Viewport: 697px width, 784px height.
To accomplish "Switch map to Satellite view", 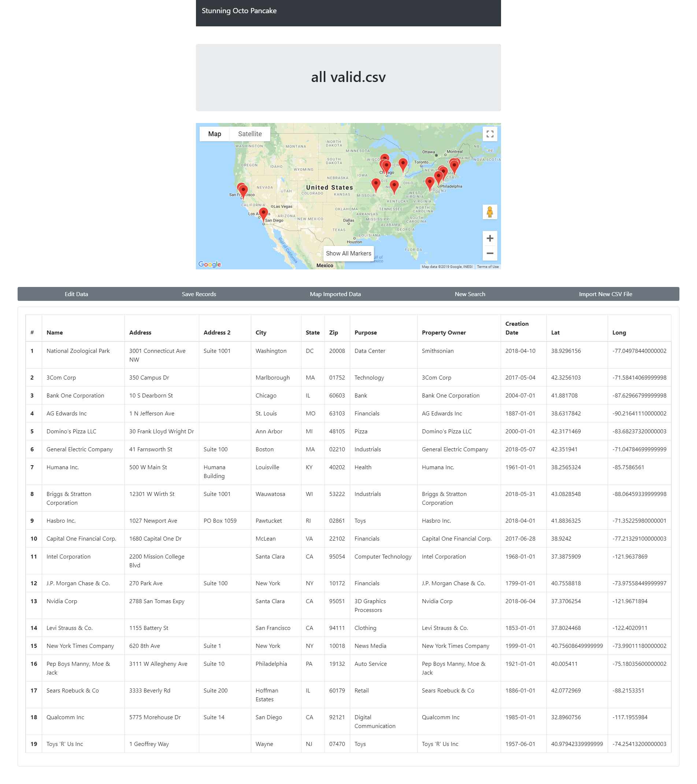I will (x=250, y=134).
